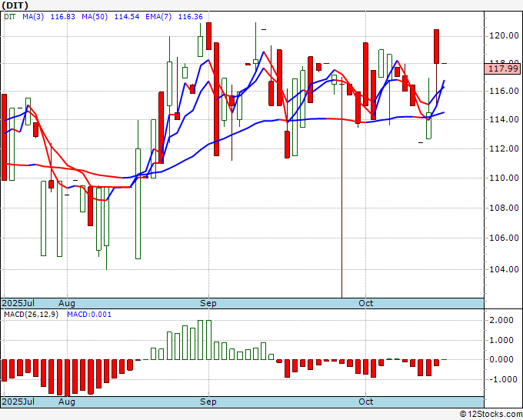
Task: Click the MA(3) indicator label
Action: [x=33, y=17]
